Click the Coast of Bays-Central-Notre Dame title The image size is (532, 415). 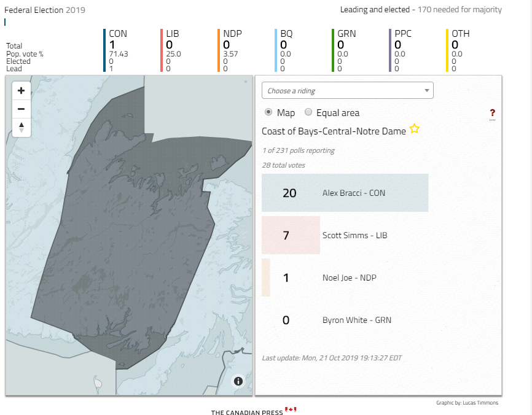coord(334,131)
